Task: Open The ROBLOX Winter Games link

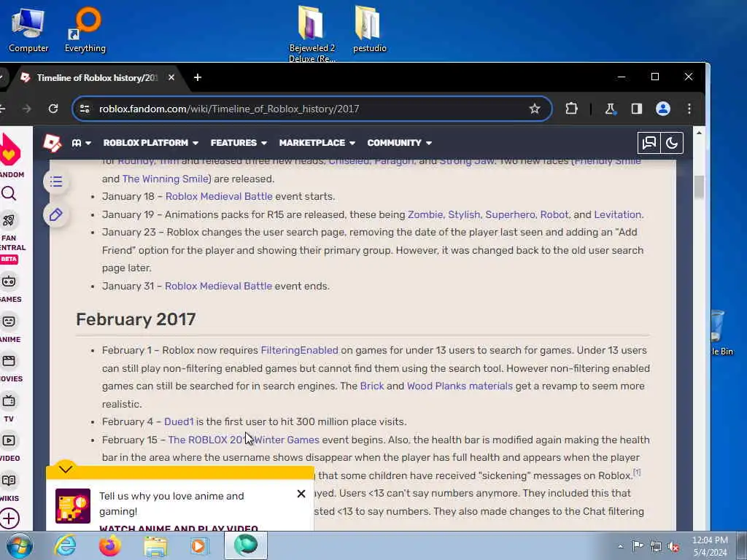Action: [244, 440]
